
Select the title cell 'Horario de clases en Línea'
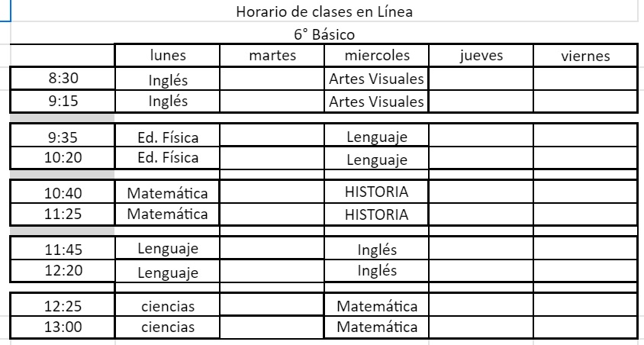click(324, 11)
